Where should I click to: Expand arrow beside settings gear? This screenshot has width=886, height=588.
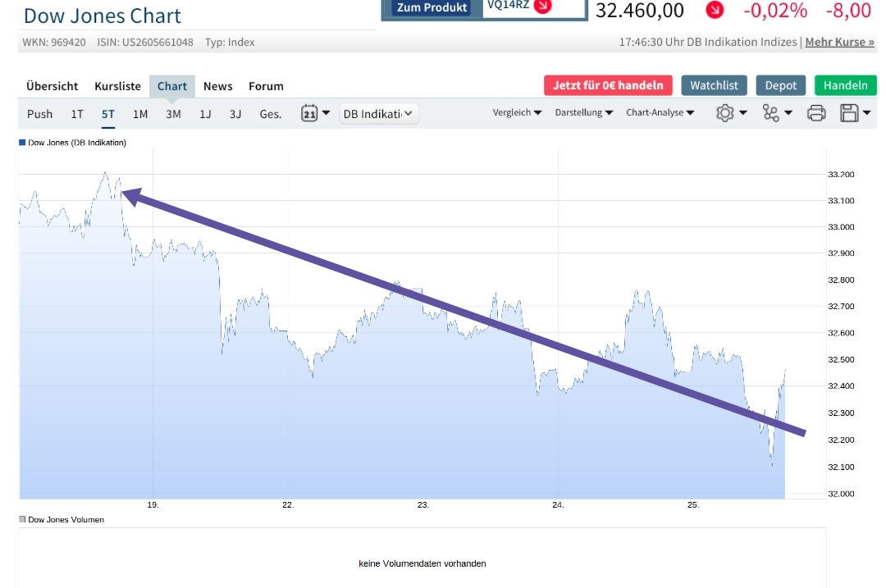pos(743,113)
